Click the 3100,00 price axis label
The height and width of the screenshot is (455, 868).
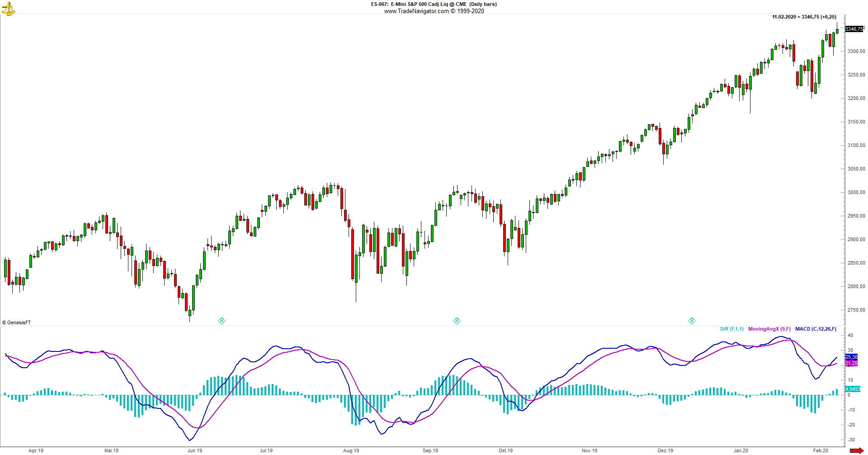(856, 145)
